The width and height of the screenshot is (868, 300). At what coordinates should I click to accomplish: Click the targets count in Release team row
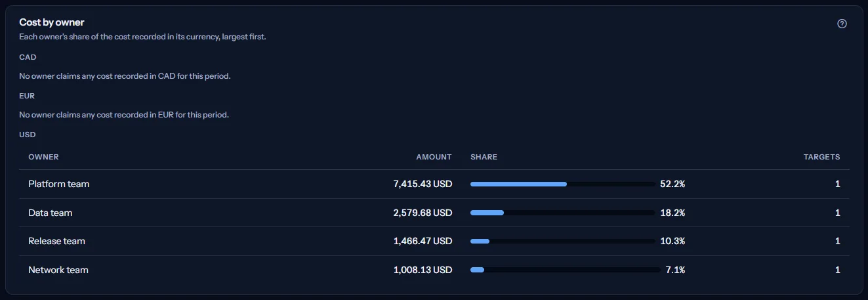(x=838, y=241)
